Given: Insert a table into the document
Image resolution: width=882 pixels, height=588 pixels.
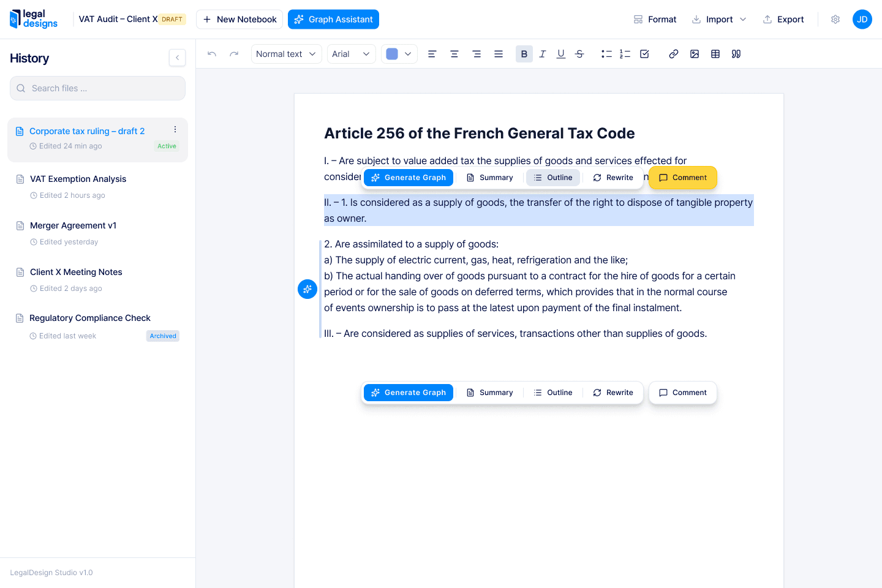Looking at the screenshot, I should [715, 54].
